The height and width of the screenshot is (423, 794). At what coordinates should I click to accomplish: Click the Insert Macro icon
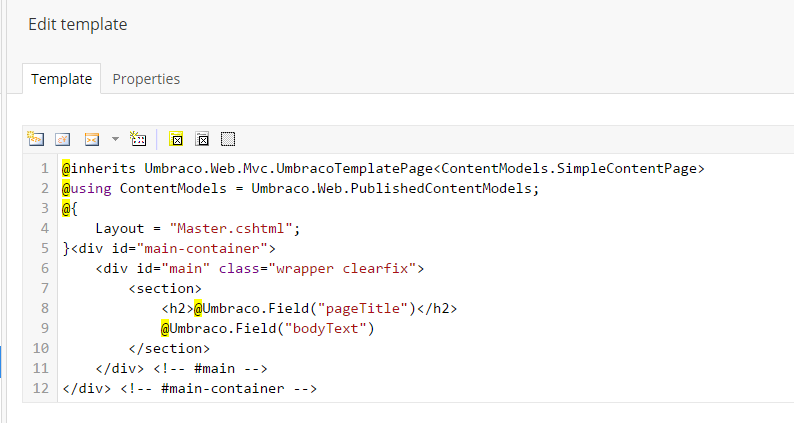click(x=92, y=139)
